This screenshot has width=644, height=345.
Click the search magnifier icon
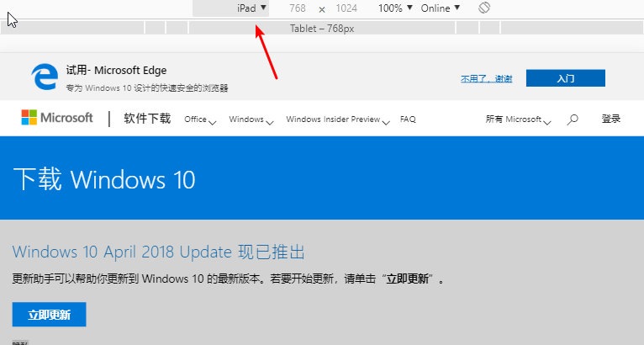[573, 119]
